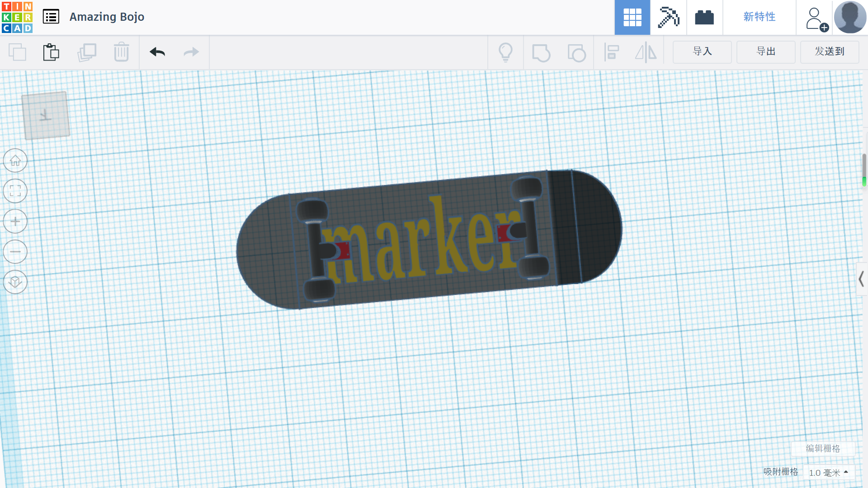Invite a collaborator with add-user icon

pos(816,19)
